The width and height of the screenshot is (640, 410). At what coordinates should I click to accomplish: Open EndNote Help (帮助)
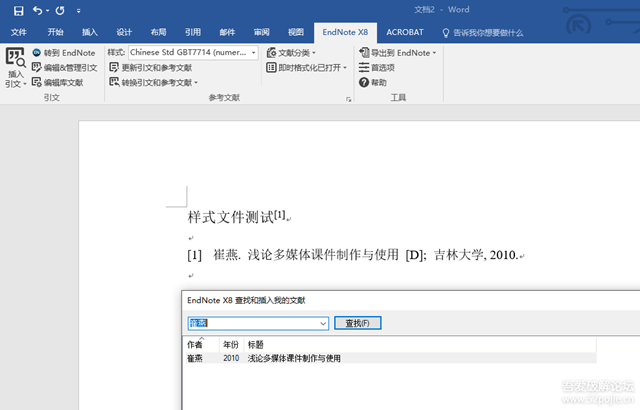click(377, 82)
